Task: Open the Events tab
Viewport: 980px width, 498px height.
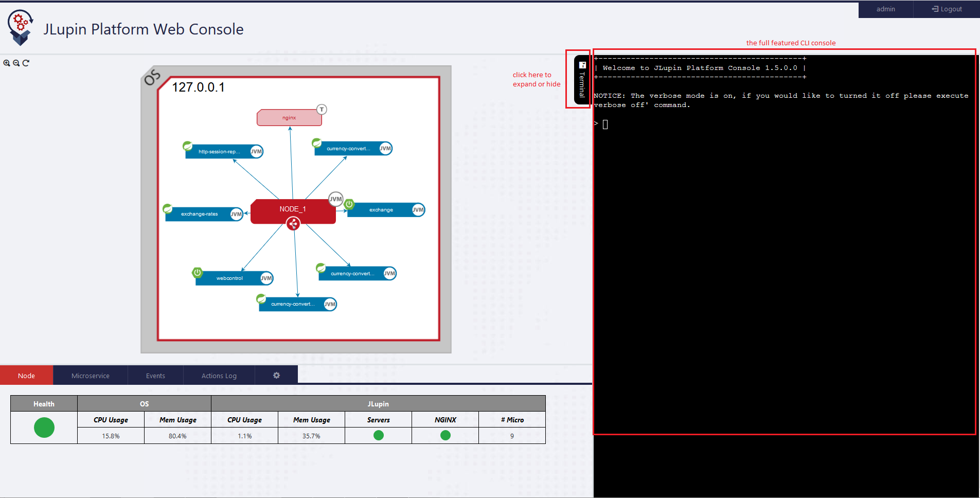Action: [155, 376]
